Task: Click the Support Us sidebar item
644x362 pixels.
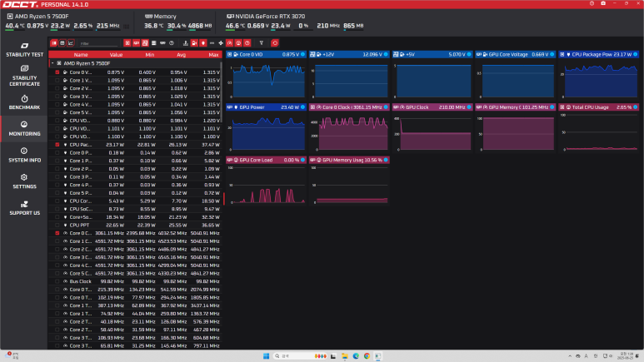Action: point(24,208)
